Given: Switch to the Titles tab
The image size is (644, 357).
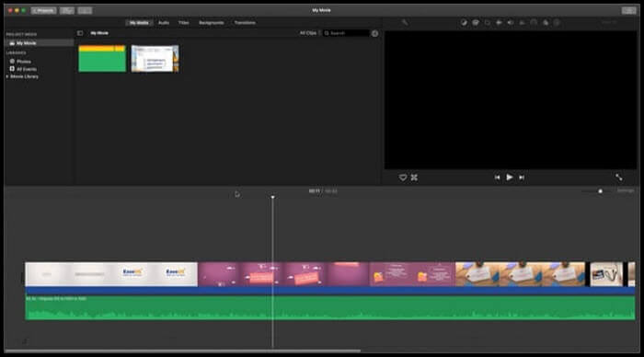Looking at the screenshot, I should [184, 23].
